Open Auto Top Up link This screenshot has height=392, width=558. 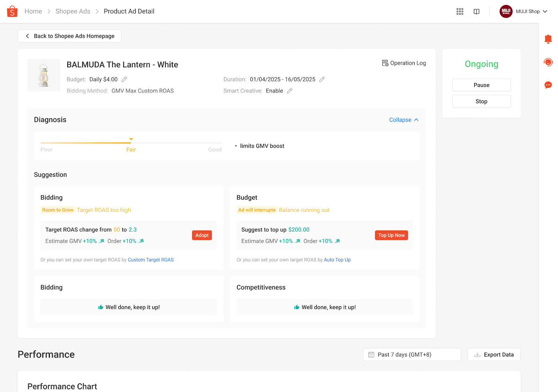337,260
